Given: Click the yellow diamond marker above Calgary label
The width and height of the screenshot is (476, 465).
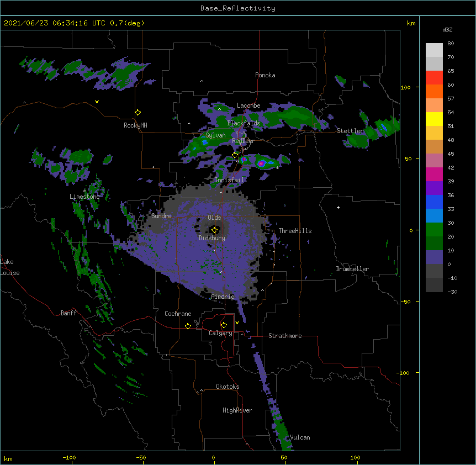Looking at the screenshot, I should (x=224, y=325).
